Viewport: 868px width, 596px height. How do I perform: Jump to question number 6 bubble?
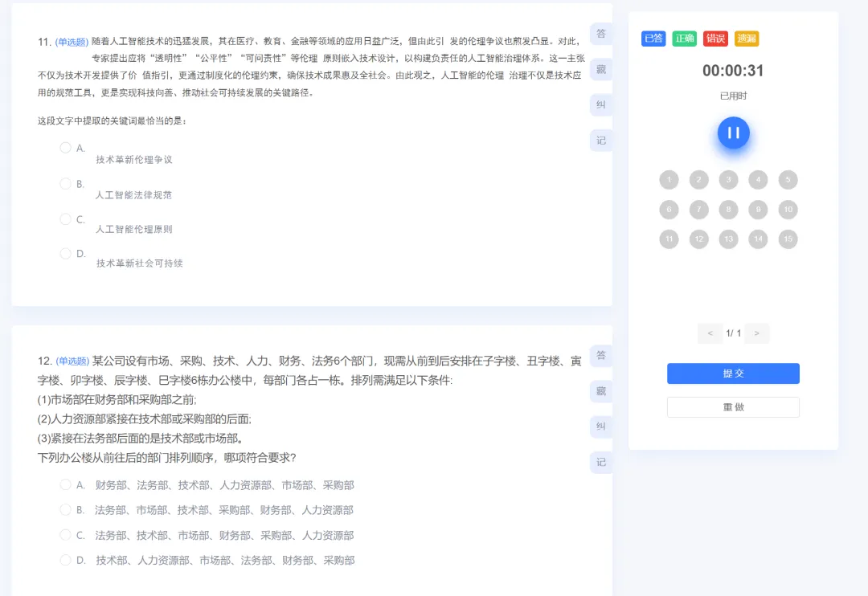click(x=669, y=209)
